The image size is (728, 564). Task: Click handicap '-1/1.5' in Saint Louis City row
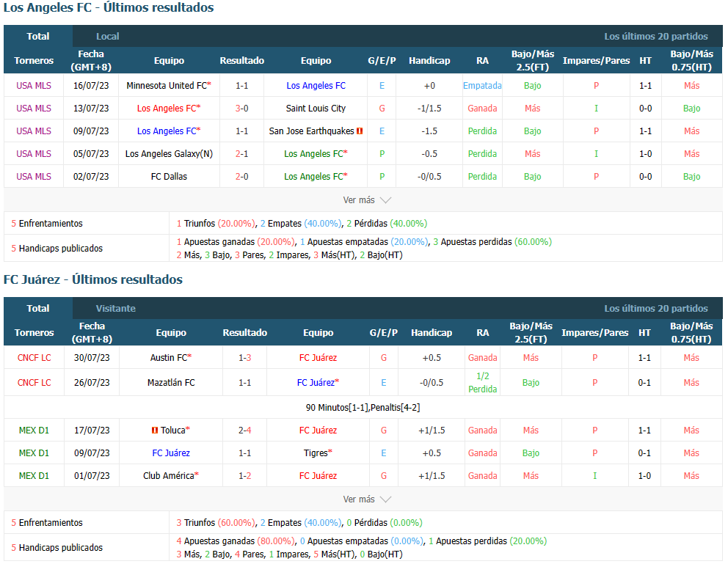tap(429, 108)
